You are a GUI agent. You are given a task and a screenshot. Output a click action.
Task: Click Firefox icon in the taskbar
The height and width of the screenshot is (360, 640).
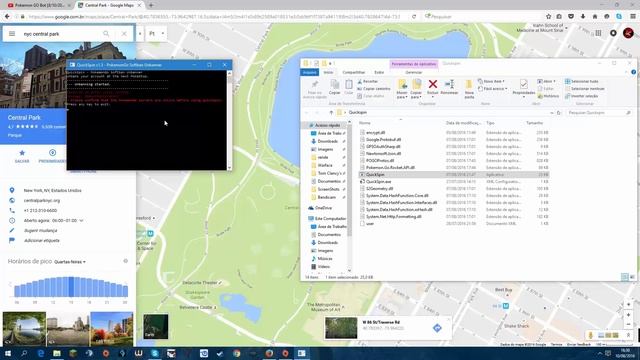[269, 353]
